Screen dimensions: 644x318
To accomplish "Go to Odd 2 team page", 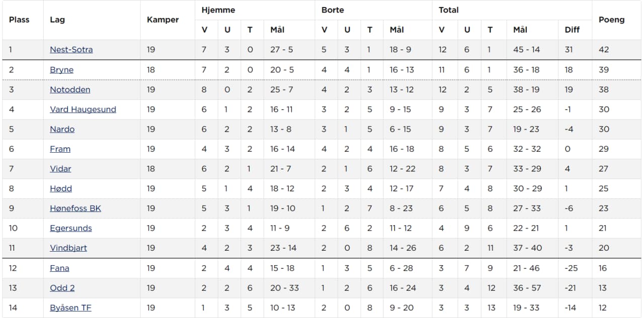I will tap(62, 288).
